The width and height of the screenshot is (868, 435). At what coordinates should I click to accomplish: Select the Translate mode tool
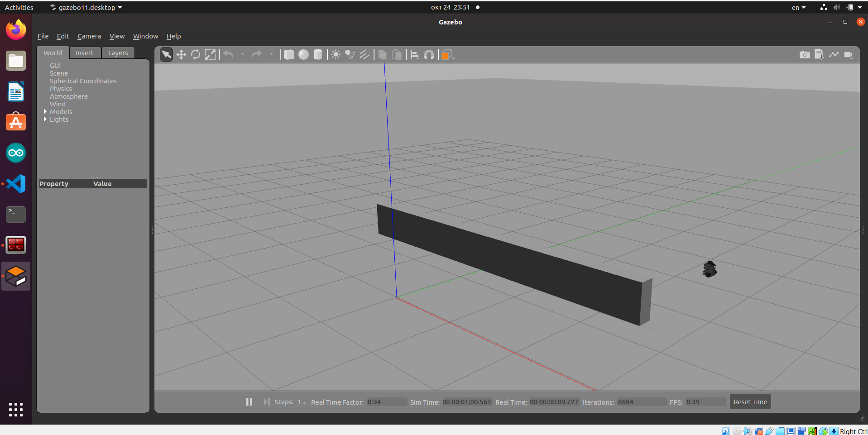click(181, 55)
